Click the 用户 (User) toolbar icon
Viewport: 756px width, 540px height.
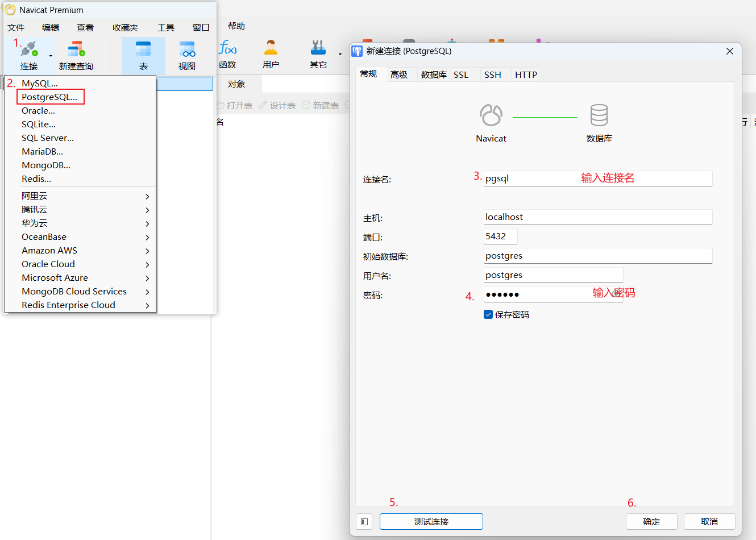[x=271, y=54]
